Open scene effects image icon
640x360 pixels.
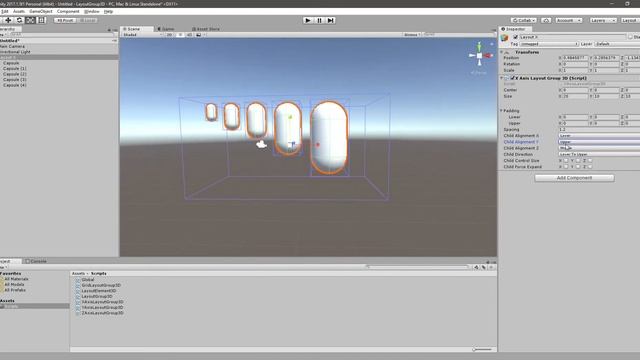[199, 35]
